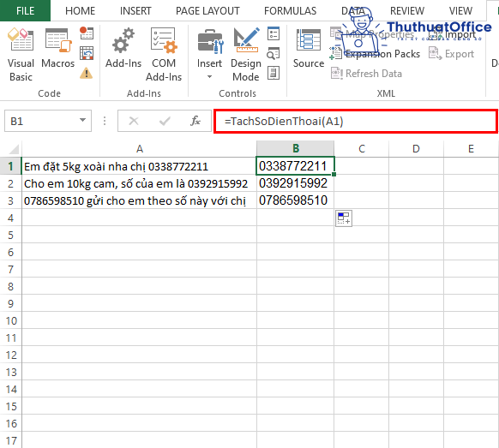This screenshot has height=448, width=499.
Task: Click the XML Export button
Action: 452,54
